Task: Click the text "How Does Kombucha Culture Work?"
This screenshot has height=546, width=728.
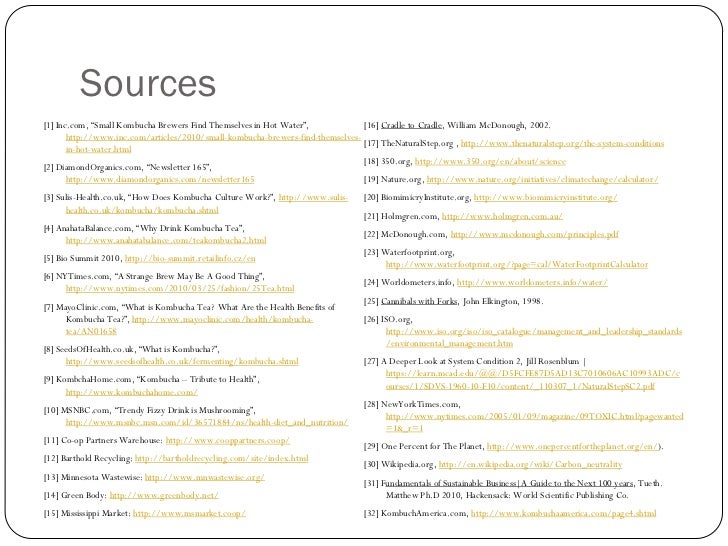Action: click(x=201, y=197)
